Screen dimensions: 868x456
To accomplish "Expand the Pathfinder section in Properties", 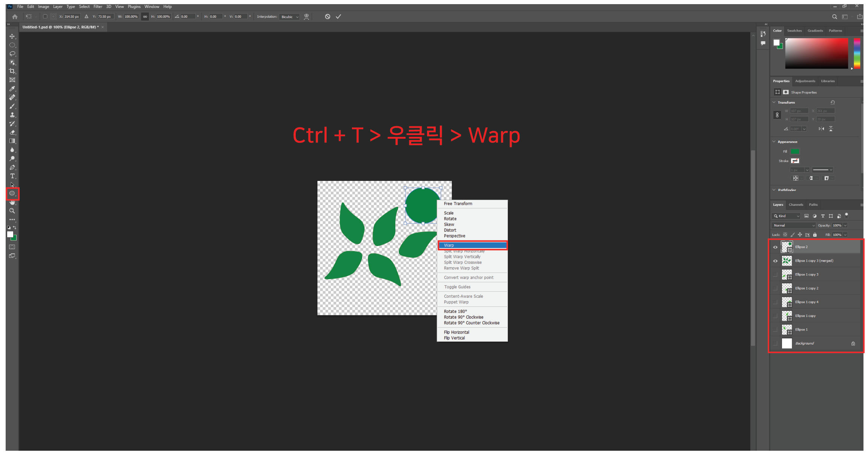I will [774, 190].
